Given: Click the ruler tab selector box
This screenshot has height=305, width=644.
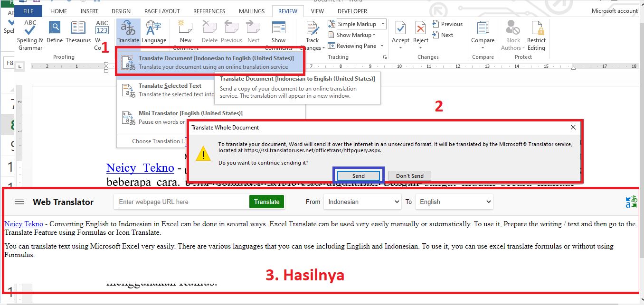Looking at the screenshot, I should coord(19,66).
